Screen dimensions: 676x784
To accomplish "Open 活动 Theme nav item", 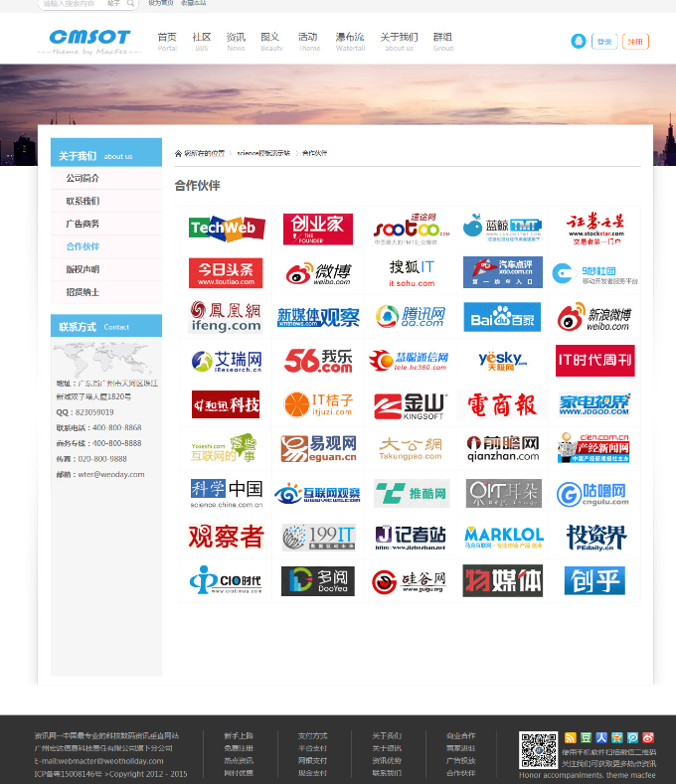I will 309,42.
